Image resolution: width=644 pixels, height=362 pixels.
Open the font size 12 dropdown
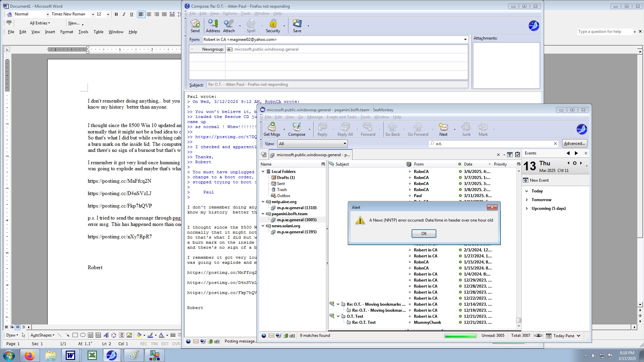[108, 14]
